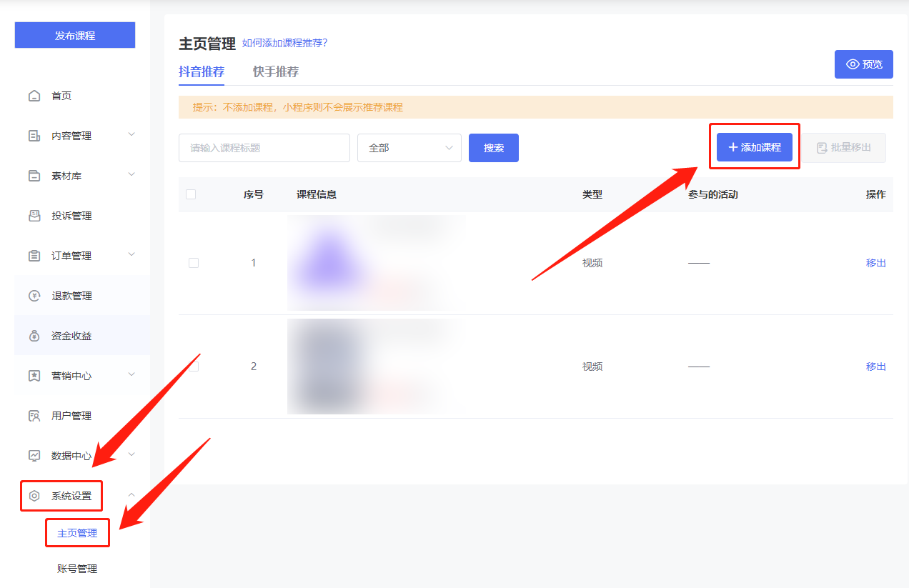Click the 退款管理 refund icon

pyautogui.click(x=34, y=296)
